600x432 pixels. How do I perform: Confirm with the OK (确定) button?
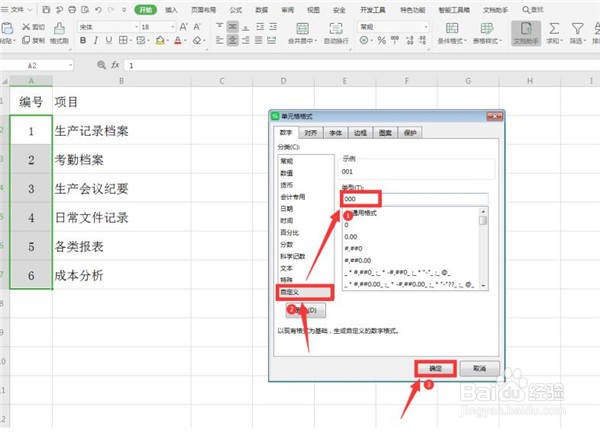point(435,368)
